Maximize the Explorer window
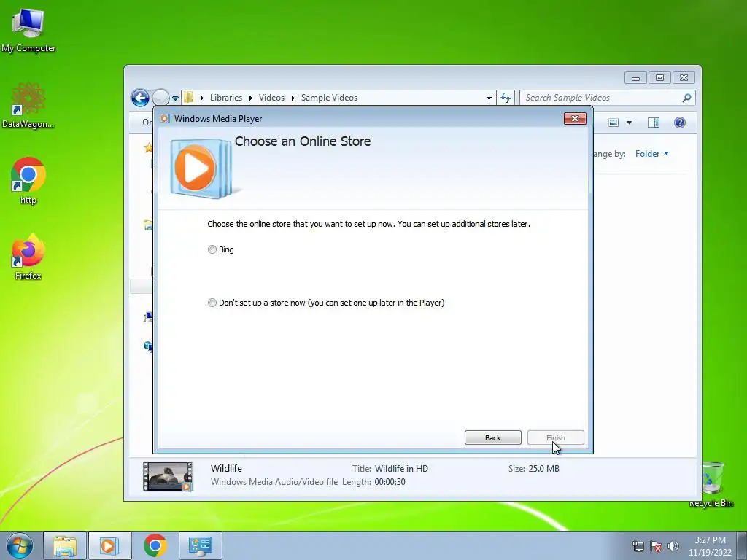 point(659,78)
